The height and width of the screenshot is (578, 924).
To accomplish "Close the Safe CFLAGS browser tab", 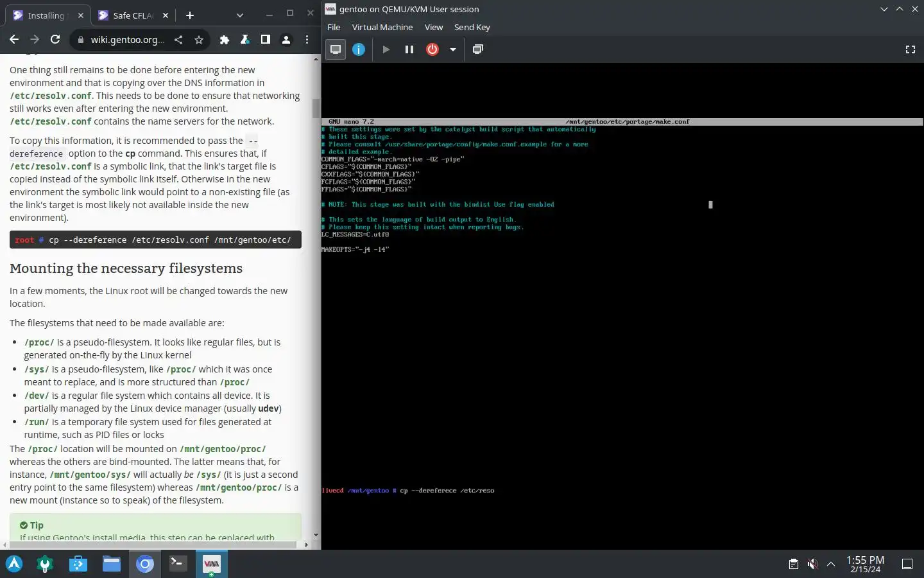I will [x=166, y=15].
